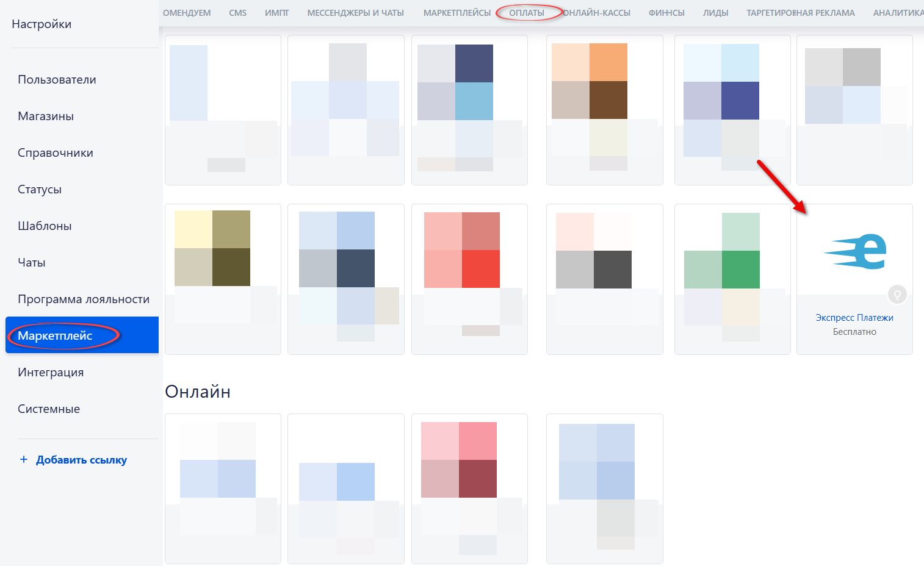The height and width of the screenshot is (566, 924).
Task: Open the Статусы settings page
Action: [40, 190]
